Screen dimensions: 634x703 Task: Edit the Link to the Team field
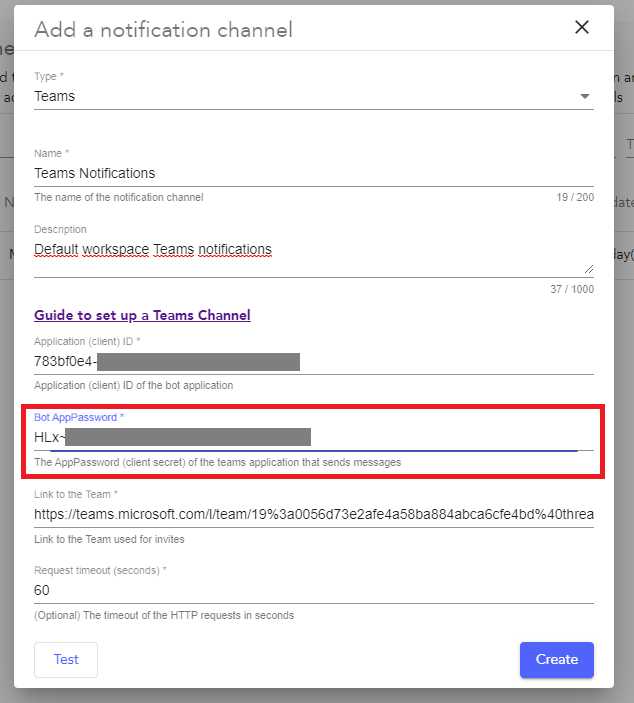[314, 514]
